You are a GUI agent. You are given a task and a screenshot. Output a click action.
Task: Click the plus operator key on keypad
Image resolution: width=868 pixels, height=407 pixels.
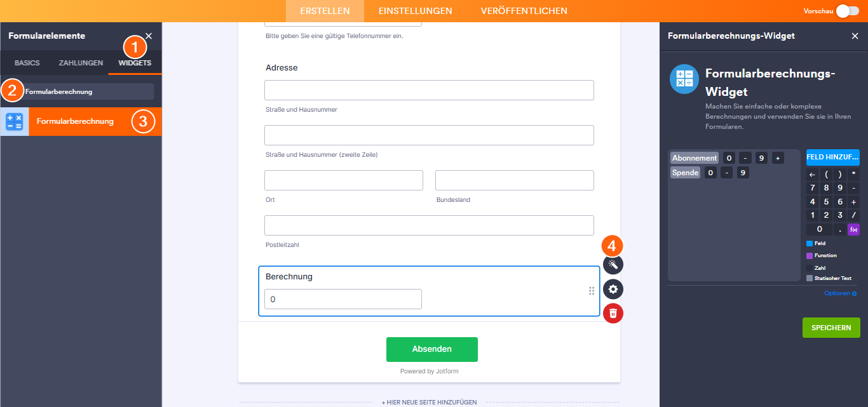click(853, 201)
